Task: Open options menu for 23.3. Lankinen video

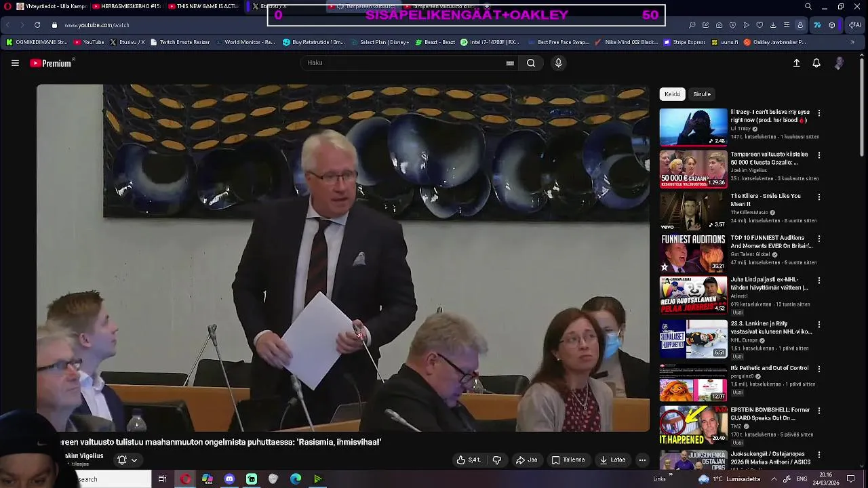Action: (818, 325)
